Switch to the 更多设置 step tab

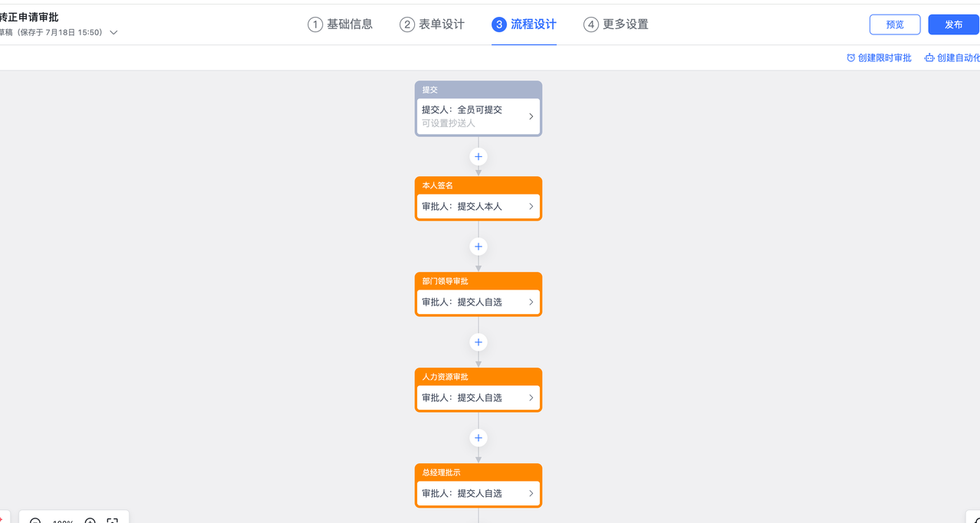tap(616, 24)
